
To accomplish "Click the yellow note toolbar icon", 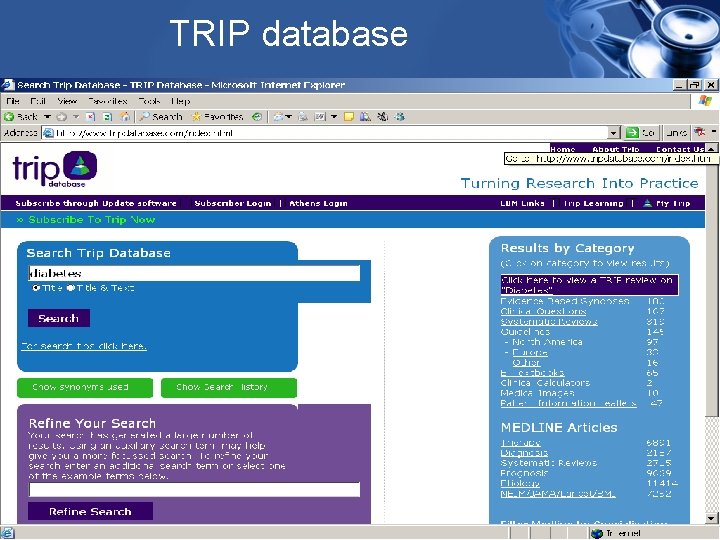I will [x=349, y=117].
